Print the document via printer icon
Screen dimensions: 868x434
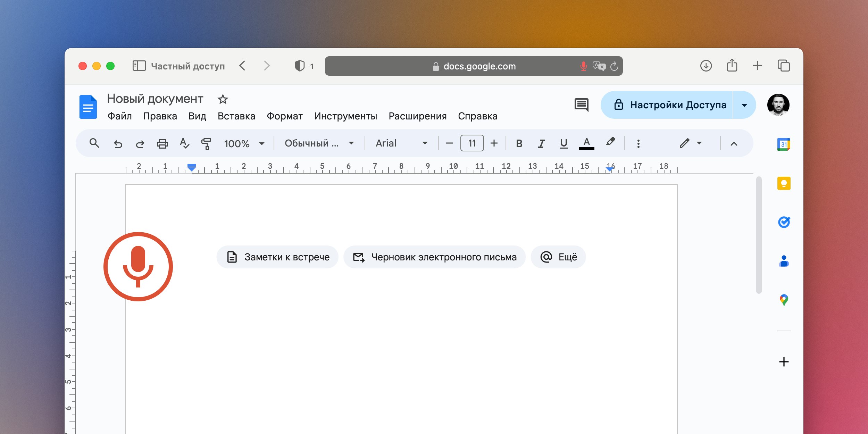[x=162, y=143]
